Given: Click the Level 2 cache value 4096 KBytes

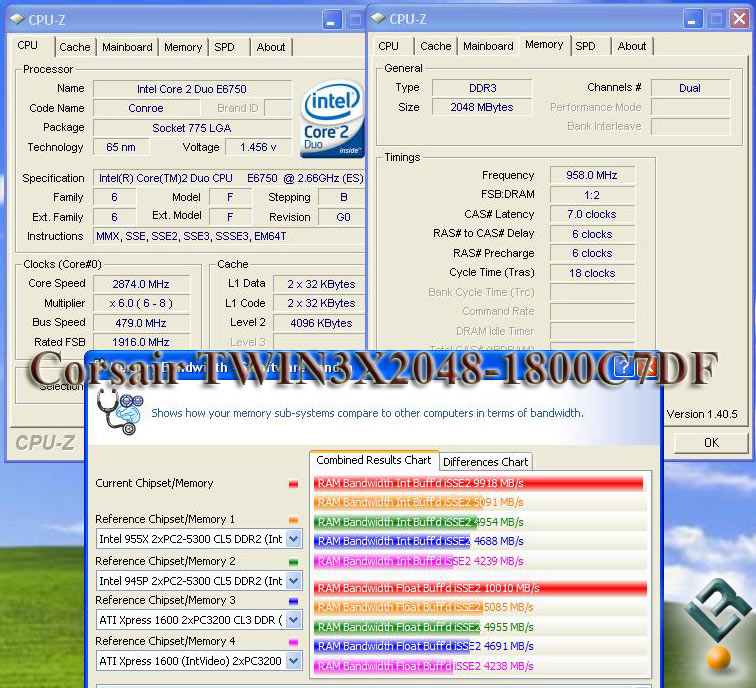Looking at the screenshot, I should [320, 323].
